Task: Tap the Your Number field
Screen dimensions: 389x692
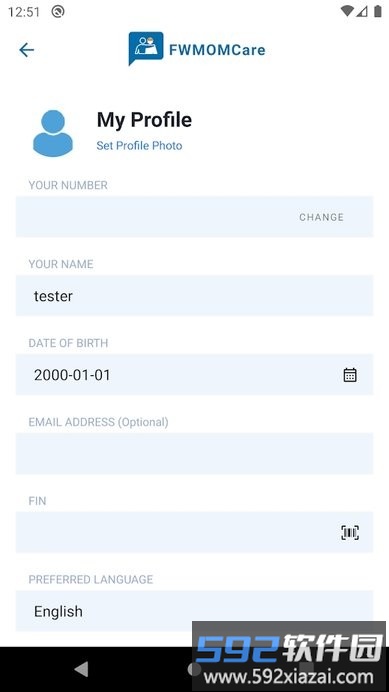Action: click(x=194, y=217)
